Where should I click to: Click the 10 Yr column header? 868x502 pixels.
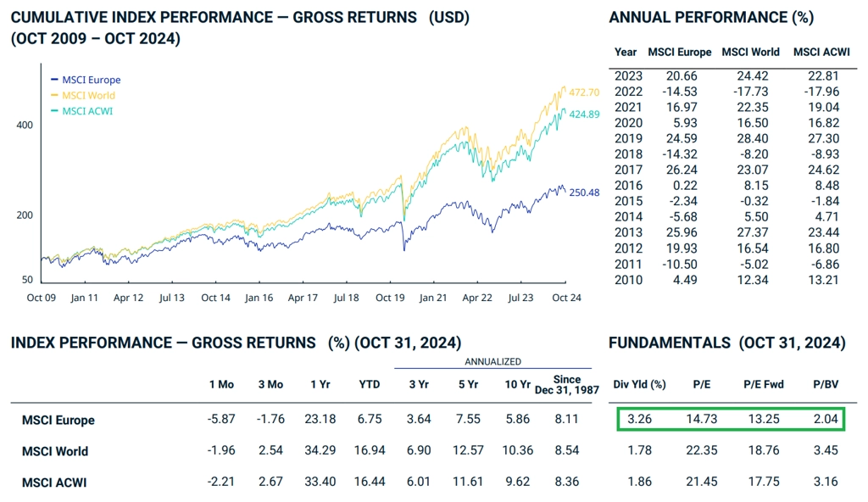tap(518, 384)
